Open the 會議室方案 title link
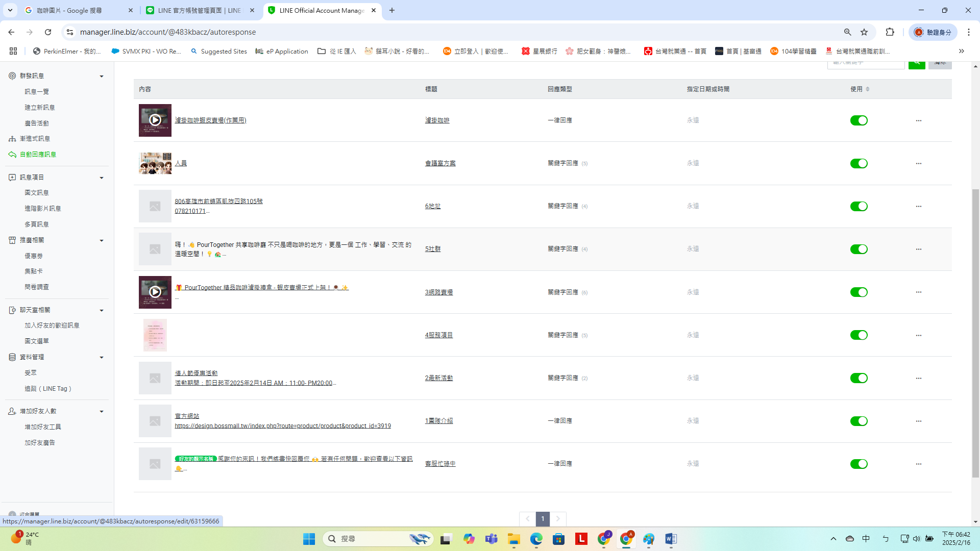 click(x=440, y=163)
